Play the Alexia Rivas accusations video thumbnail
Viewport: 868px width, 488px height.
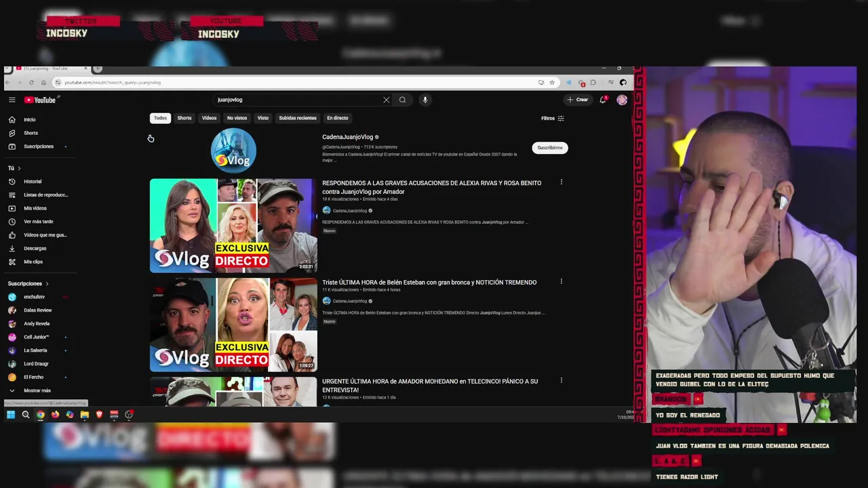tap(233, 226)
